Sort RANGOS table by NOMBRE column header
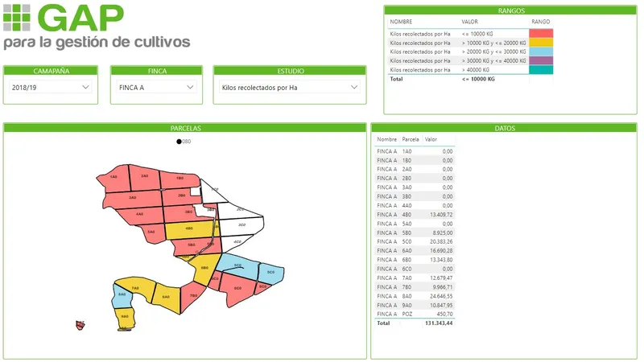This screenshot has height=362, width=644. (401, 22)
